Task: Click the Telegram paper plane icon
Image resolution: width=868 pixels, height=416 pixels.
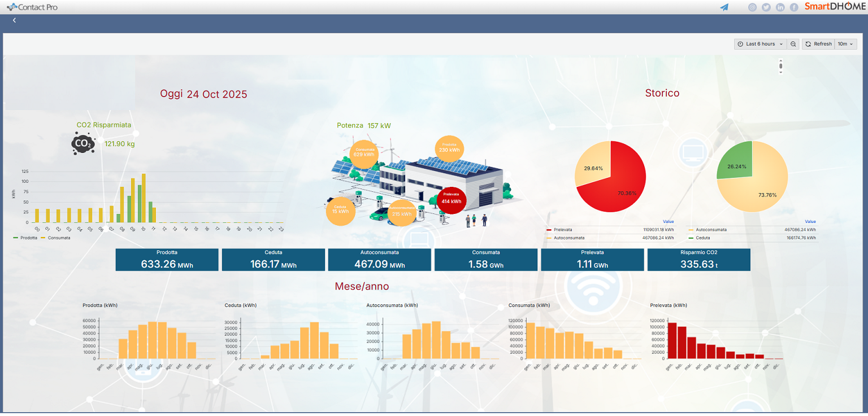Action: coord(725,7)
